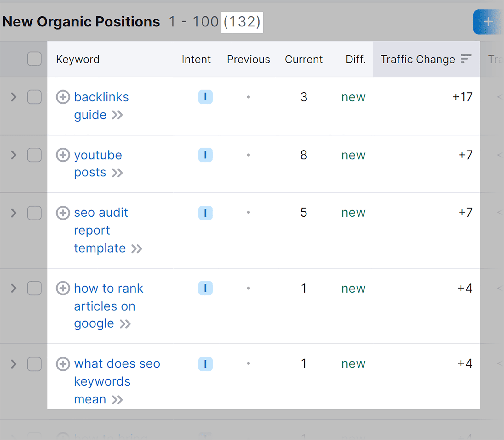
Task: Sort by the Keyword column header
Action: (x=77, y=59)
